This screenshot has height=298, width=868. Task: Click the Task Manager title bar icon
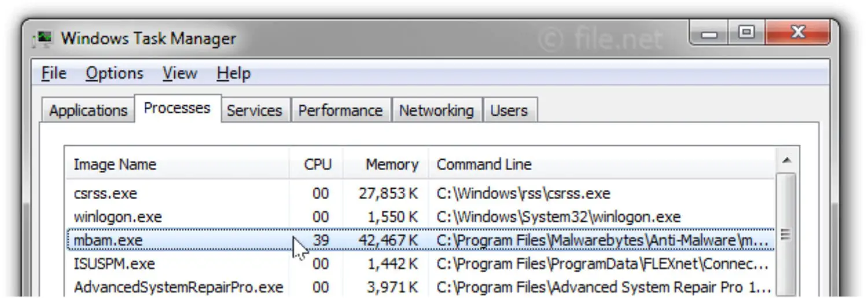[x=45, y=39]
